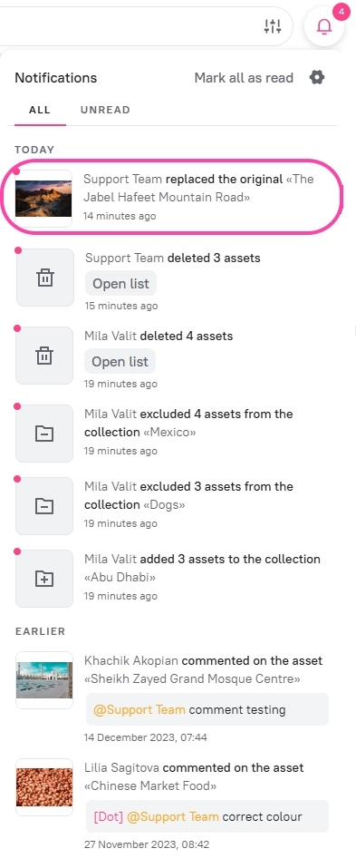Open list of 4 deleted assets

click(x=120, y=362)
